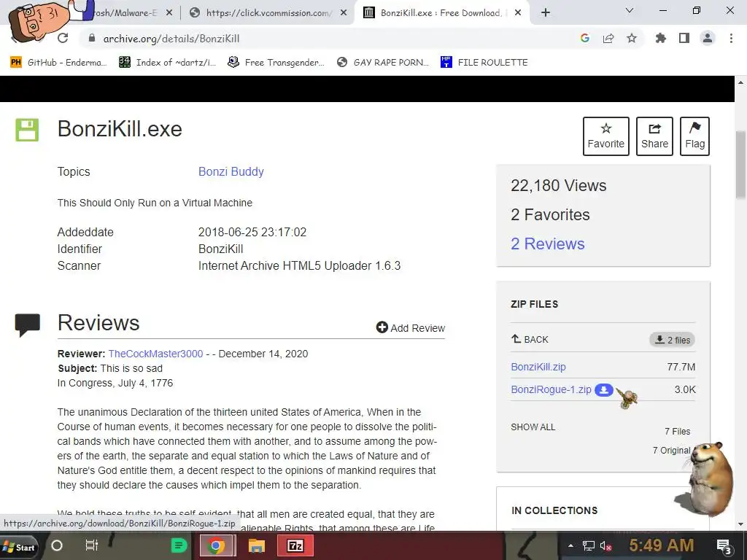The height and width of the screenshot is (560, 747).
Task: Open green notes app on taskbar
Action: (x=179, y=545)
